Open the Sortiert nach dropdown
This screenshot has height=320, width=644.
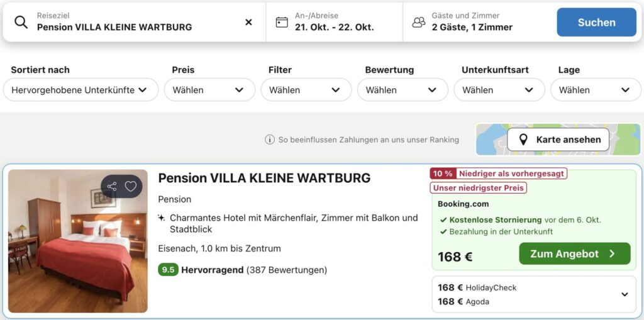coord(80,90)
